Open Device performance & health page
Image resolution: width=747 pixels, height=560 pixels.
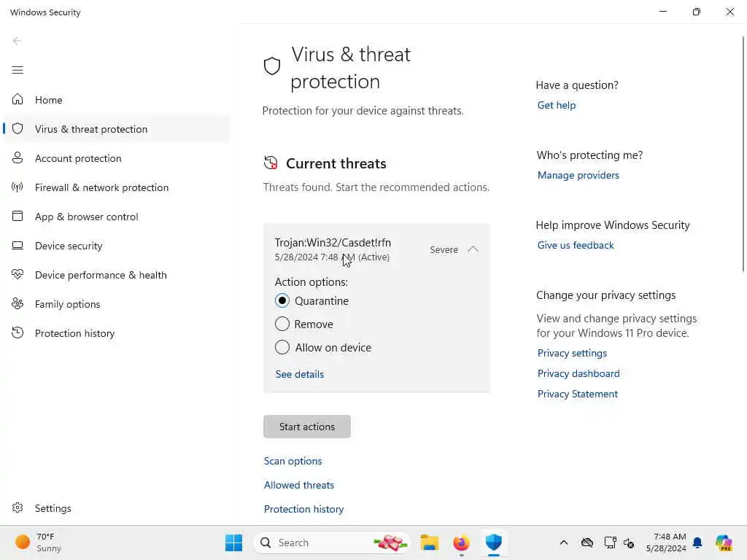point(117,275)
